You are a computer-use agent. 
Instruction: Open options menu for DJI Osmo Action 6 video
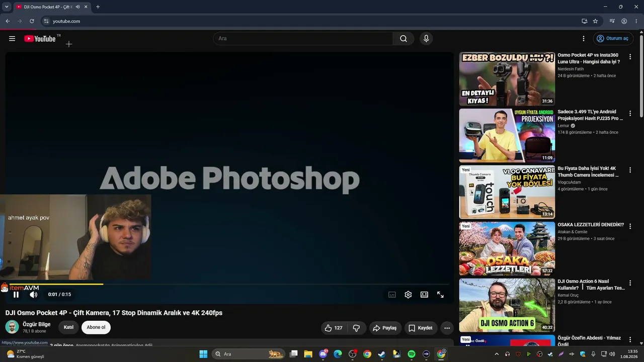(630, 284)
